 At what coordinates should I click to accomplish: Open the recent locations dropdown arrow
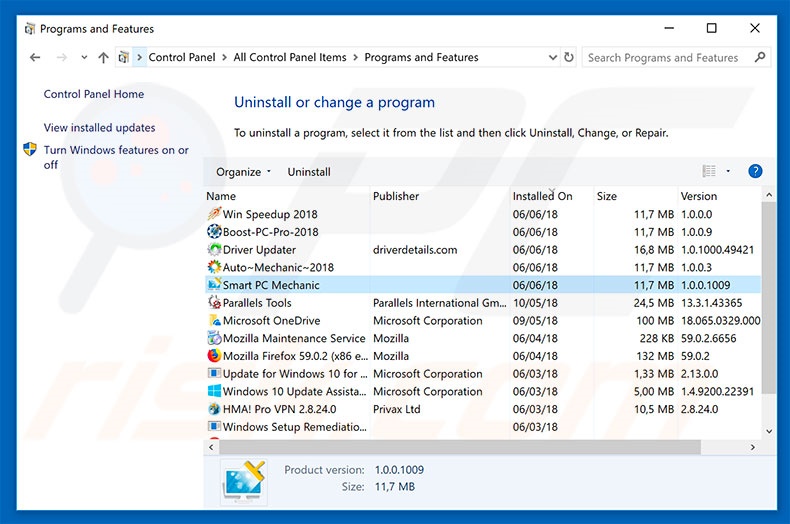pos(84,57)
